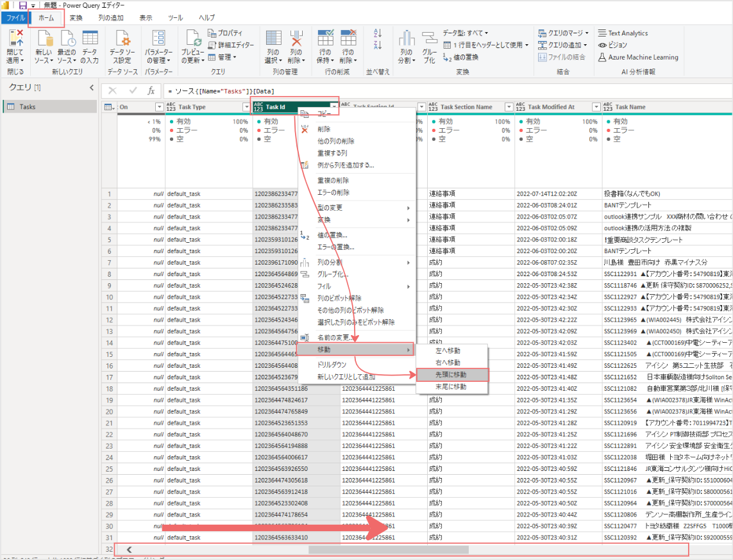Click the Task Section Name data type icon

(x=434, y=107)
